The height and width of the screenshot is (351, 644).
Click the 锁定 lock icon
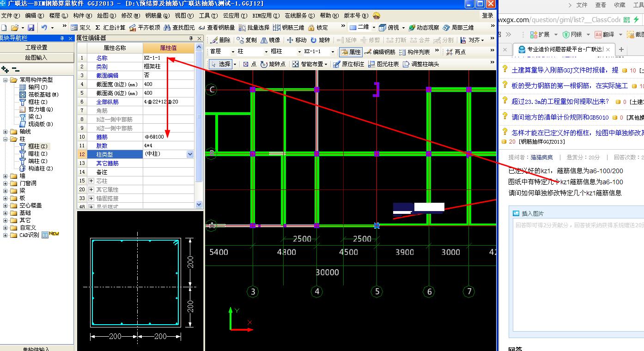tap(318, 28)
